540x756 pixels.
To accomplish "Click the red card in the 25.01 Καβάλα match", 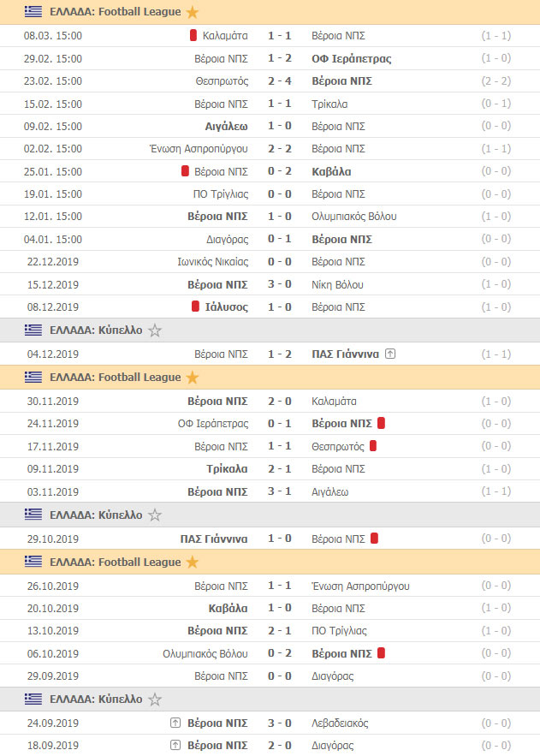I will tap(185, 171).
